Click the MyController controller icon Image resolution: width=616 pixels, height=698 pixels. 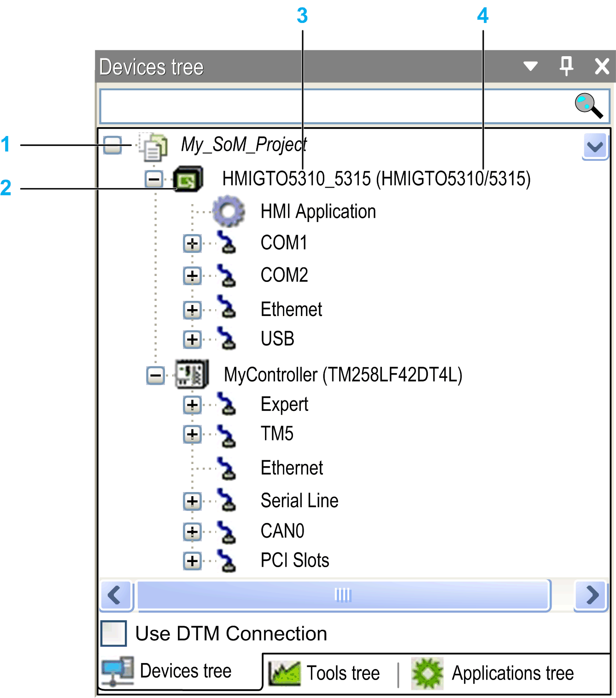tap(192, 374)
